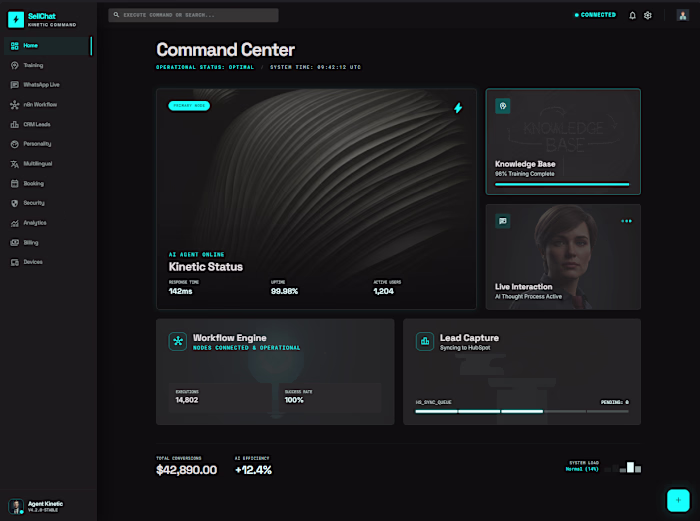The width and height of the screenshot is (700, 521).
Task: Open the Workflow Engine card title
Action: (x=229, y=338)
